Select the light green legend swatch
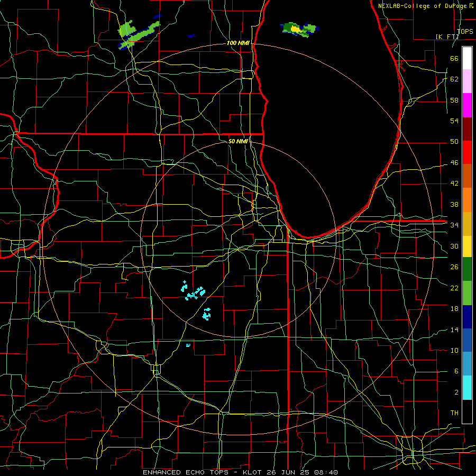Screen dimensions: 476x476 coord(467,293)
